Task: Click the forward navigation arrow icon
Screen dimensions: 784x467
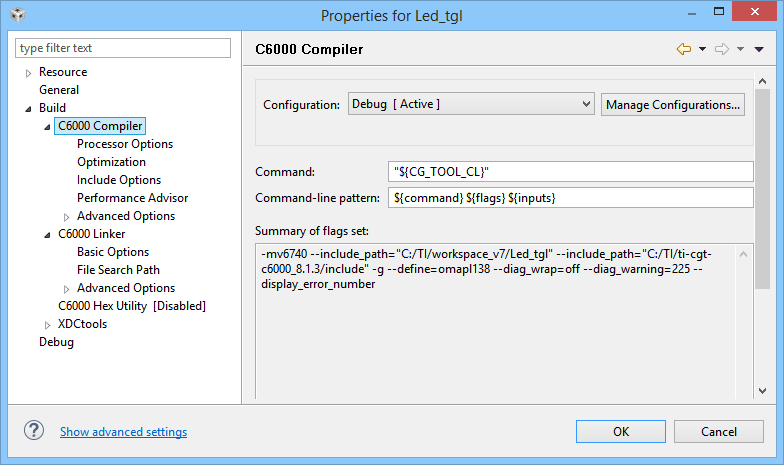Action: pyautogui.click(x=722, y=49)
